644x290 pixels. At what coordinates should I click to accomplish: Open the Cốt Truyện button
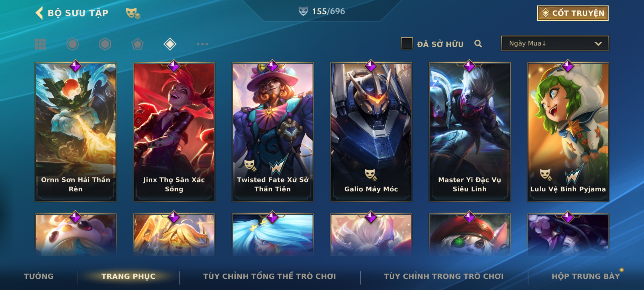tap(573, 13)
